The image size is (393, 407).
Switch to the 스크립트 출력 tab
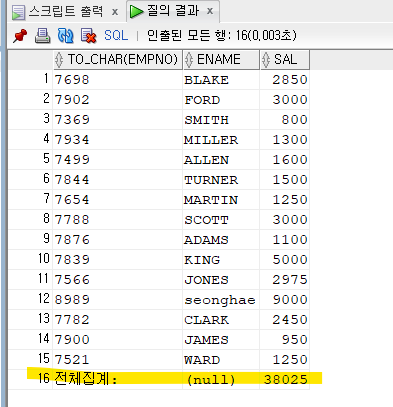point(66,12)
